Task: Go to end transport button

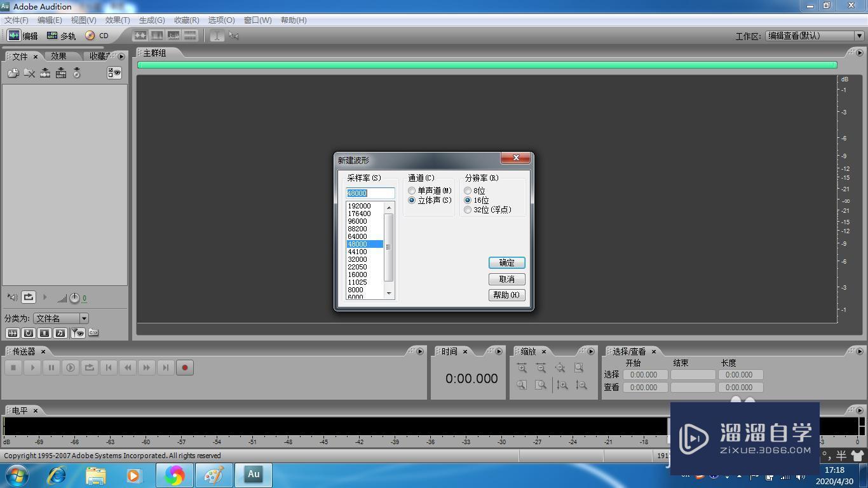Action: [x=166, y=367]
